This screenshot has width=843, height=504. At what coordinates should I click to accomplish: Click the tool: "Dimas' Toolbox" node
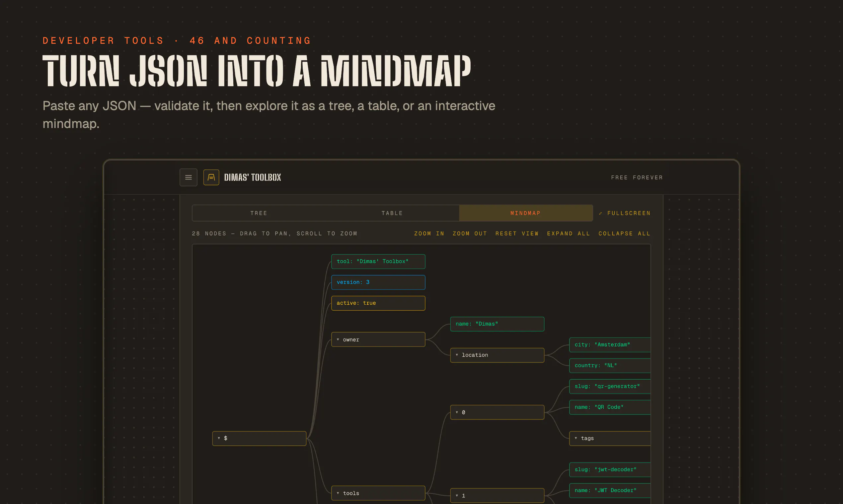coord(378,262)
